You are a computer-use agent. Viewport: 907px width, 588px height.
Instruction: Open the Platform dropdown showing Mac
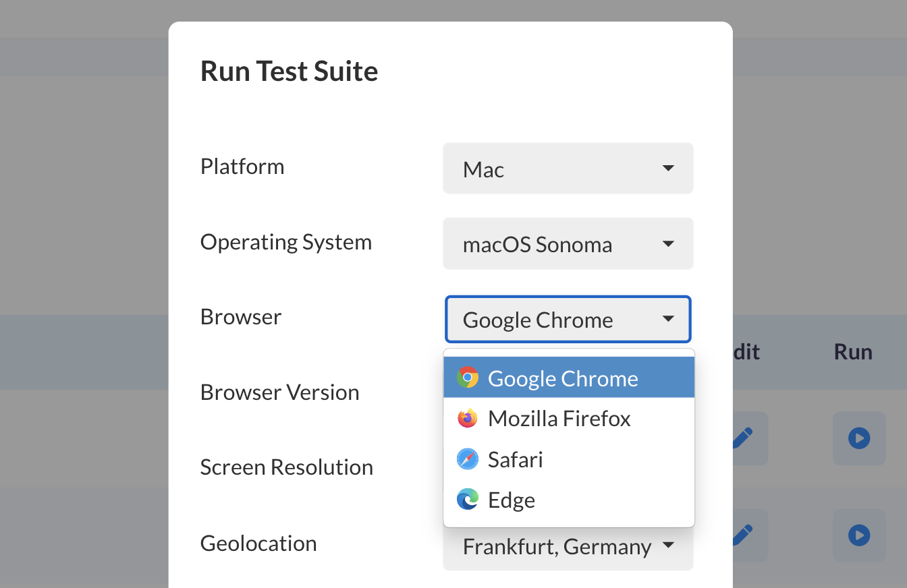pyautogui.click(x=568, y=169)
